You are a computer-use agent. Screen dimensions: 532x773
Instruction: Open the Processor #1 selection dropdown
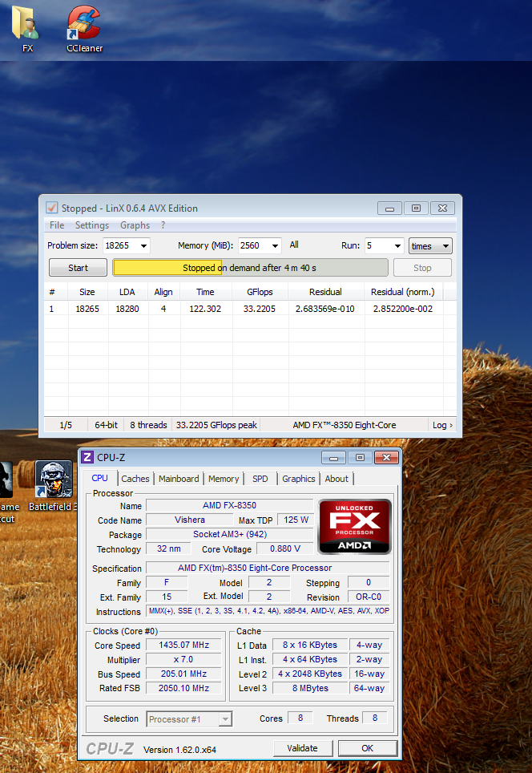189,719
